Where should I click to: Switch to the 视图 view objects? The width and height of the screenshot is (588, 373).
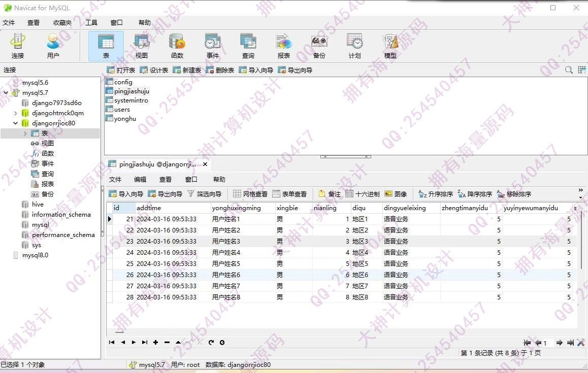[141, 46]
